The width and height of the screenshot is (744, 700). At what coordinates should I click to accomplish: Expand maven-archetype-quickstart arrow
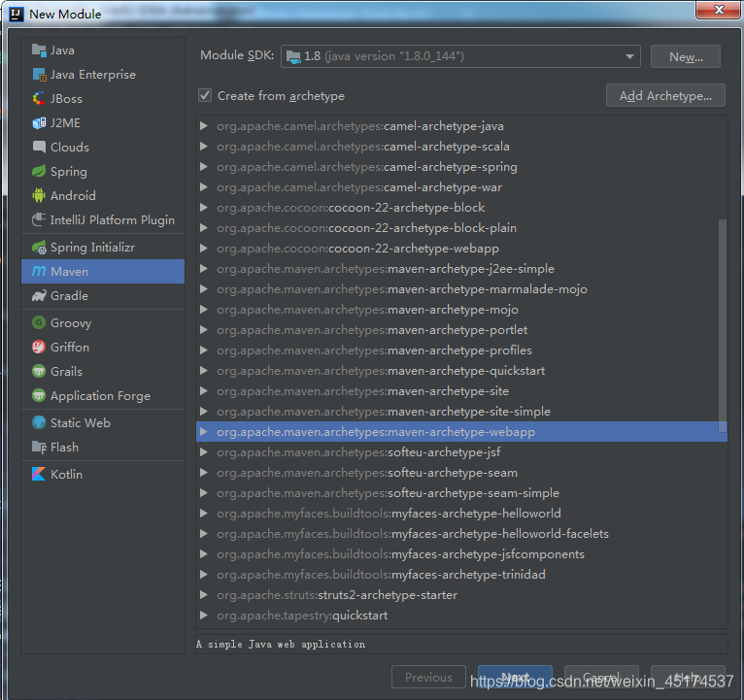coord(204,371)
